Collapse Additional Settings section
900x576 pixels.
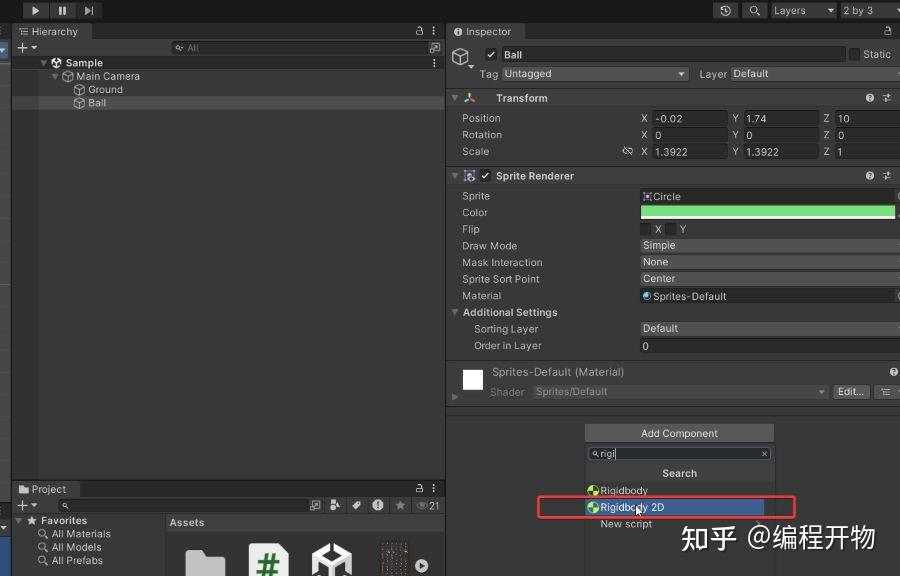455,312
